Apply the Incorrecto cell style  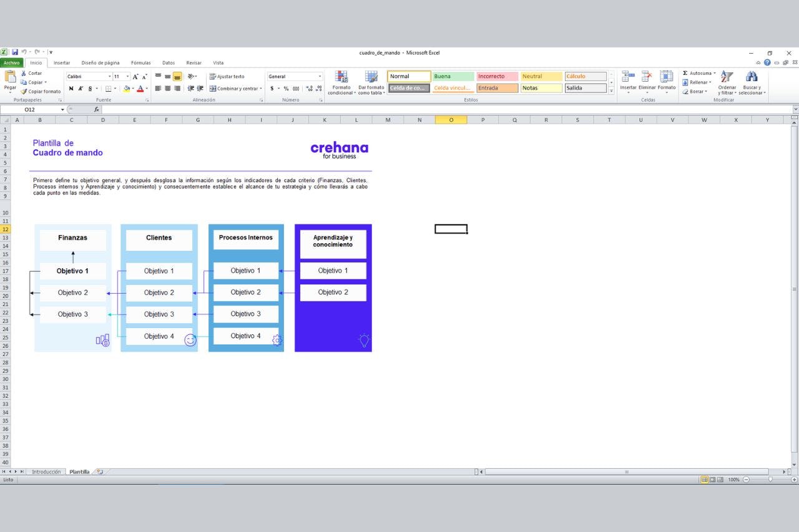point(497,77)
